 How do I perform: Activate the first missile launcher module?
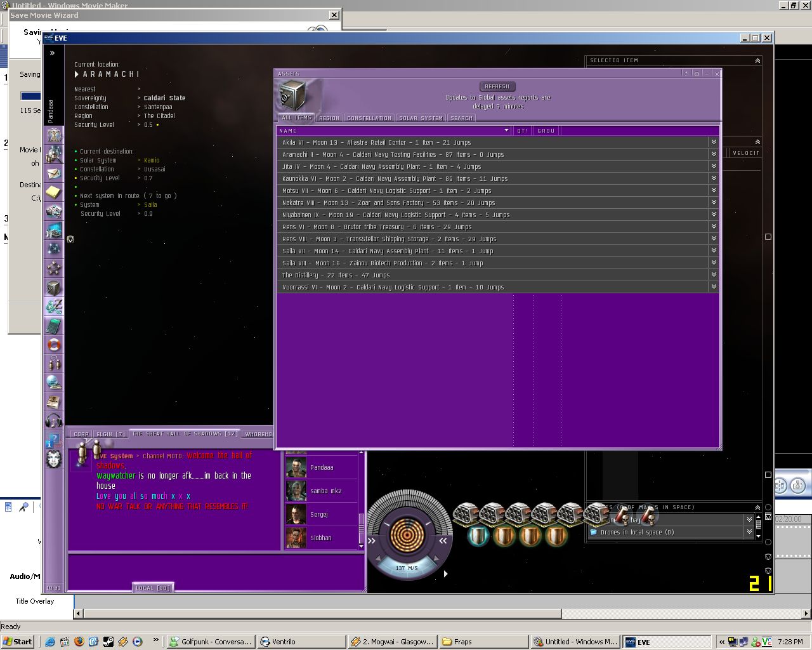point(466,514)
